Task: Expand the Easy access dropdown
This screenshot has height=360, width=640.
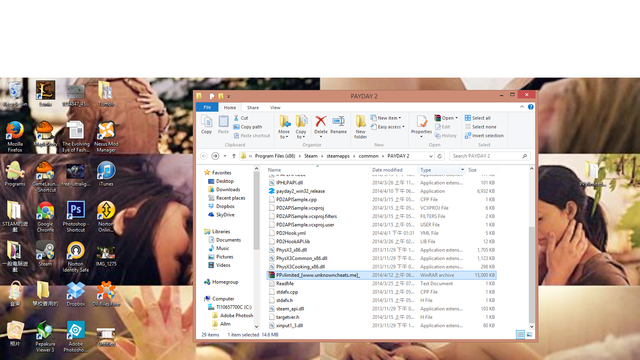Action: pos(388,127)
